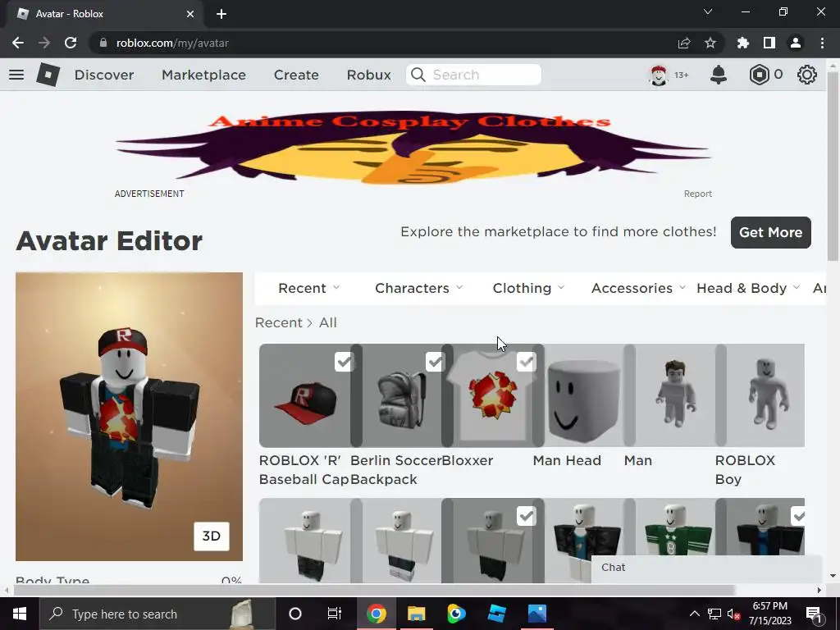Bookmark this page with star icon
The image size is (840, 630).
[710, 43]
